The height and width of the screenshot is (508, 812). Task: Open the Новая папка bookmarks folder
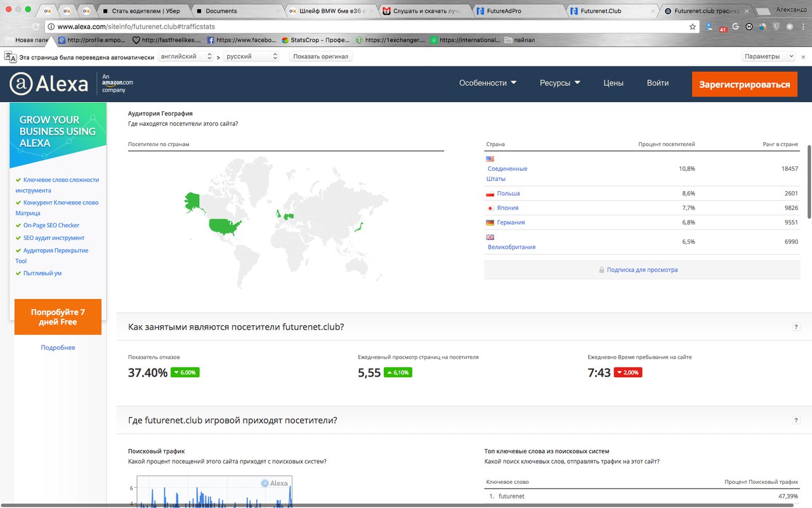[28, 39]
